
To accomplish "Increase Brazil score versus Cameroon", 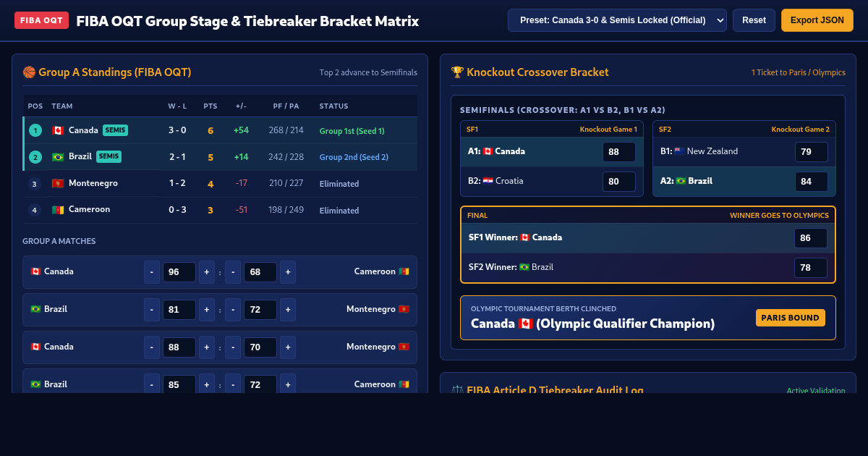I will [x=207, y=384].
